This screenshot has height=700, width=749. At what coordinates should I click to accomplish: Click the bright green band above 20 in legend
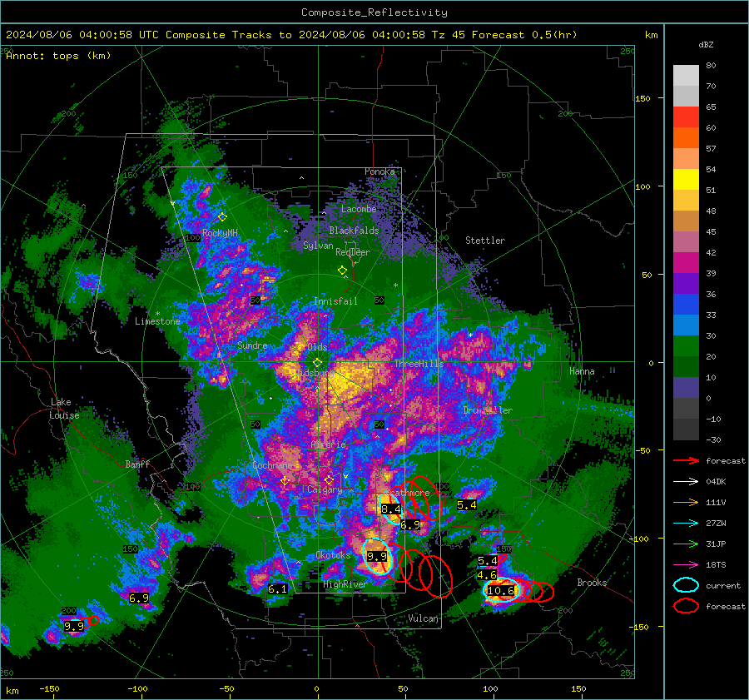tap(686, 346)
